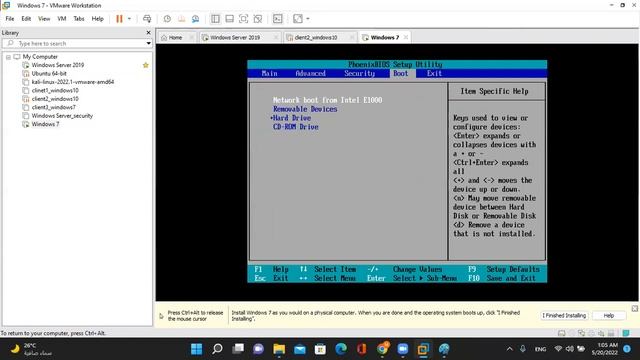This screenshot has height=360, width=640.
Task: Open Zoom from the taskbar
Action: (x=402, y=349)
